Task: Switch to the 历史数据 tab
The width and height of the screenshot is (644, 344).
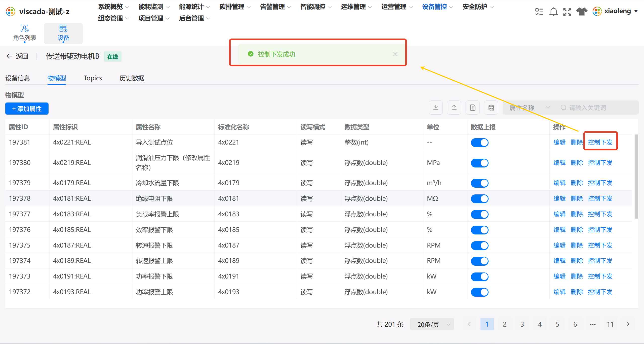Action: pyautogui.click(x=132, y=78)
